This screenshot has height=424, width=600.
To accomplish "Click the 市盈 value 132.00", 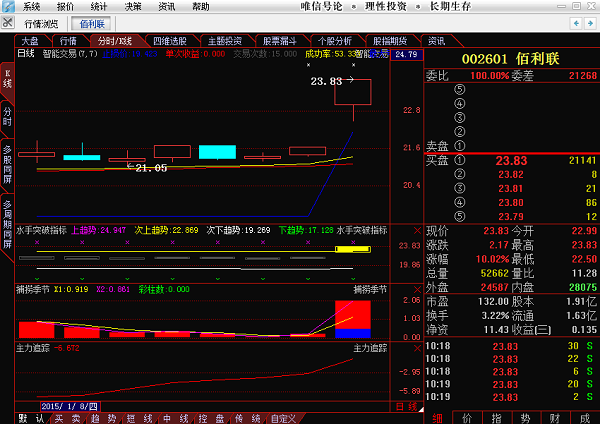I will click(493, 302).
